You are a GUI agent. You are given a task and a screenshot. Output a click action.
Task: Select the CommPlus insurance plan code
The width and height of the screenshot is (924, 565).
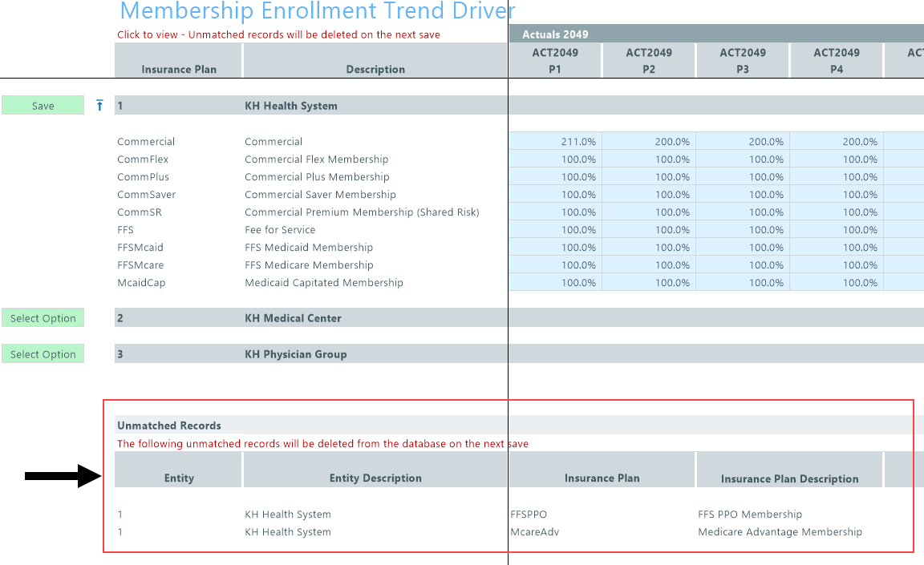point(144,176)
